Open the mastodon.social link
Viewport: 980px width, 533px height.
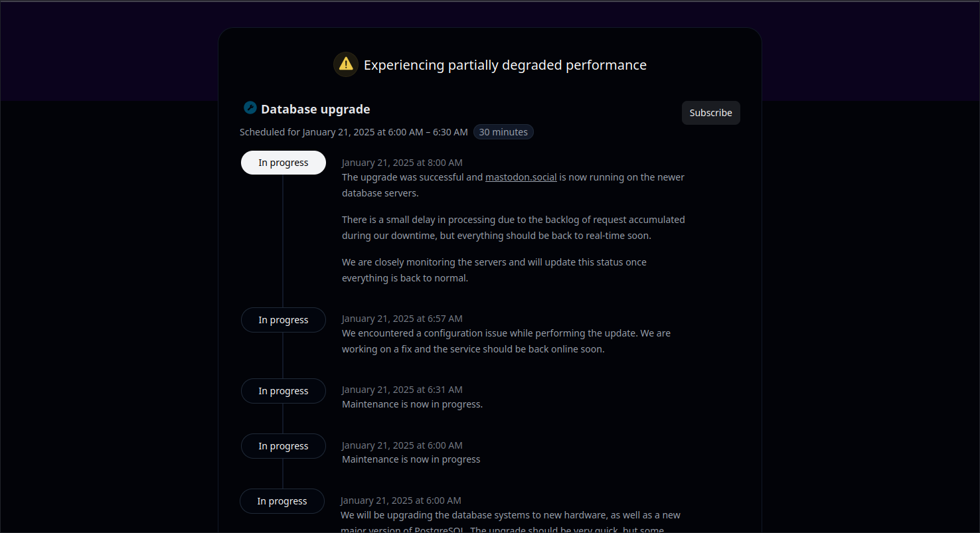521,177
